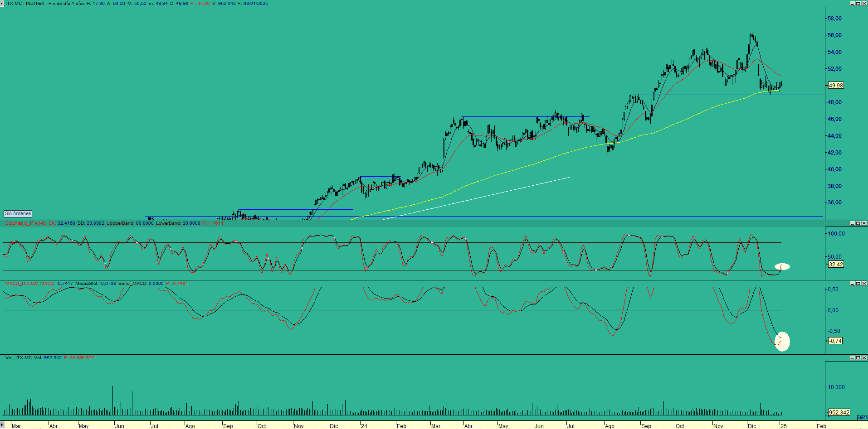
Task: Click the small arrow before ITX.MC title
Action: (2, 3)
